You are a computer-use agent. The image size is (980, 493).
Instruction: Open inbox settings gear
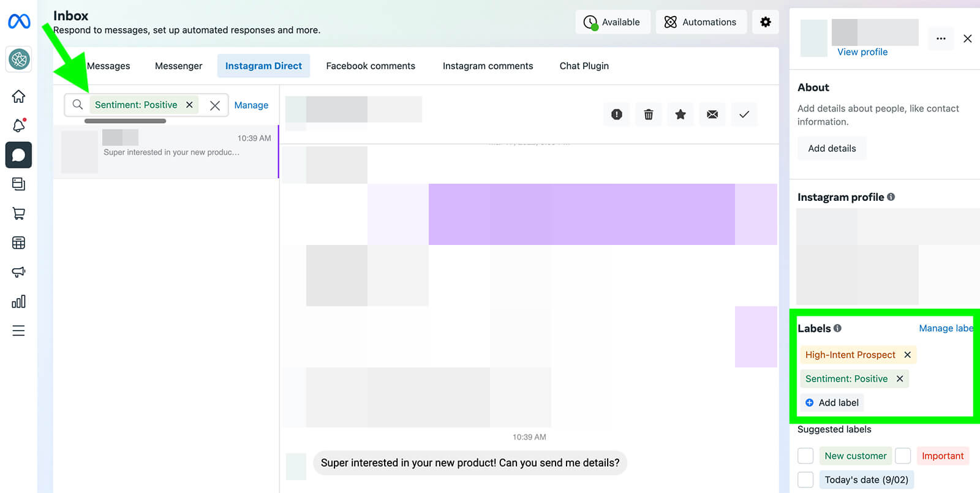pyautogui.click(x=766, y=22)
